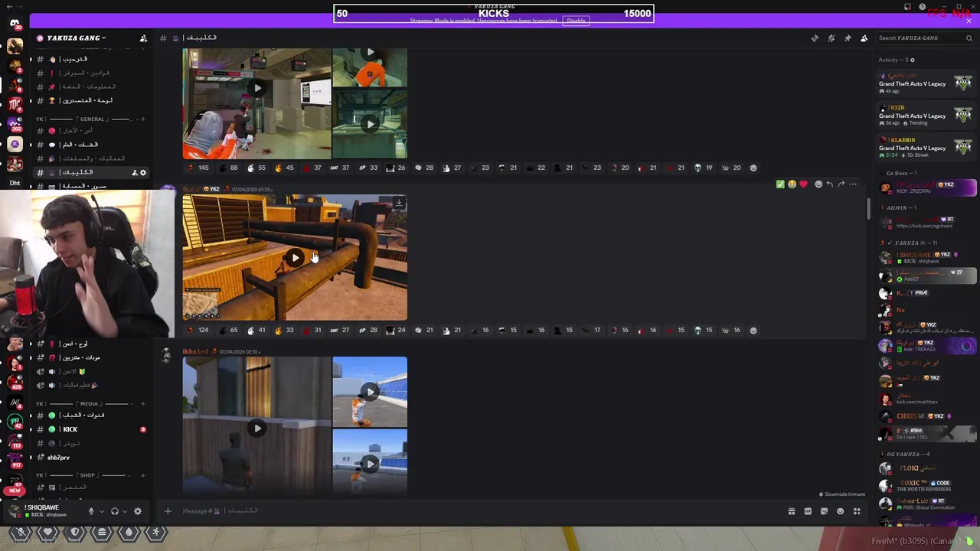Click the threads icon in channel header
Image resolution: width=980 pixels, height=551 pixels.
pyautogui.click(x=815, y=38)
